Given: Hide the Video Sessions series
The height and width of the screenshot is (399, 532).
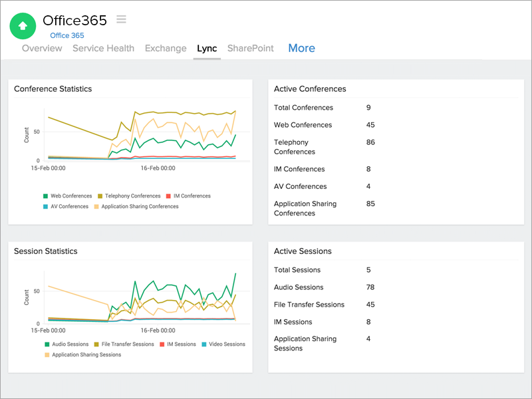Looking at the screenshot, I should 223,344.
